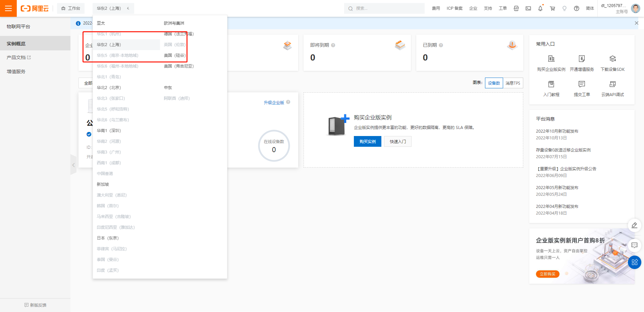Open the 支持 menu
The height and width of the screenshot is (312, 644).
[488, 8]
